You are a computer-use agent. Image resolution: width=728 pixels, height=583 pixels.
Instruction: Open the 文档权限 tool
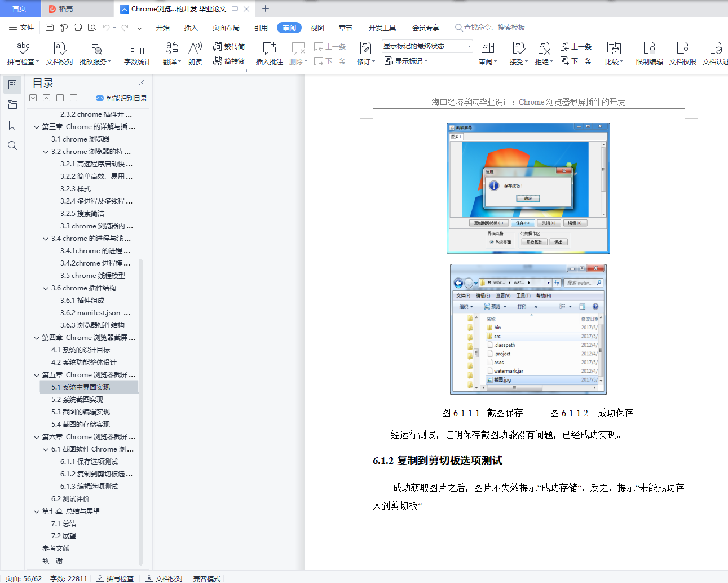tap(683, 54)
